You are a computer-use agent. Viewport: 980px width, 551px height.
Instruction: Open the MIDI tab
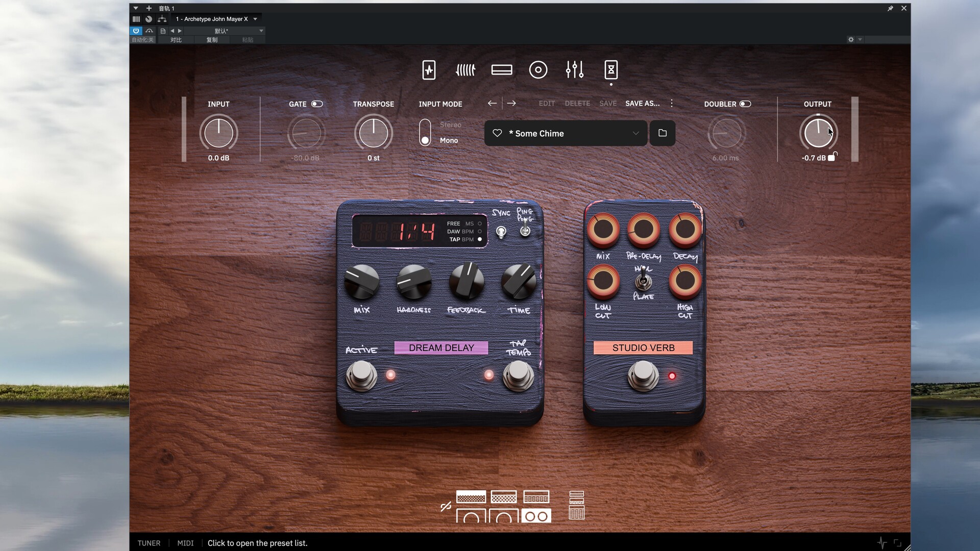(x=185, y=543)
